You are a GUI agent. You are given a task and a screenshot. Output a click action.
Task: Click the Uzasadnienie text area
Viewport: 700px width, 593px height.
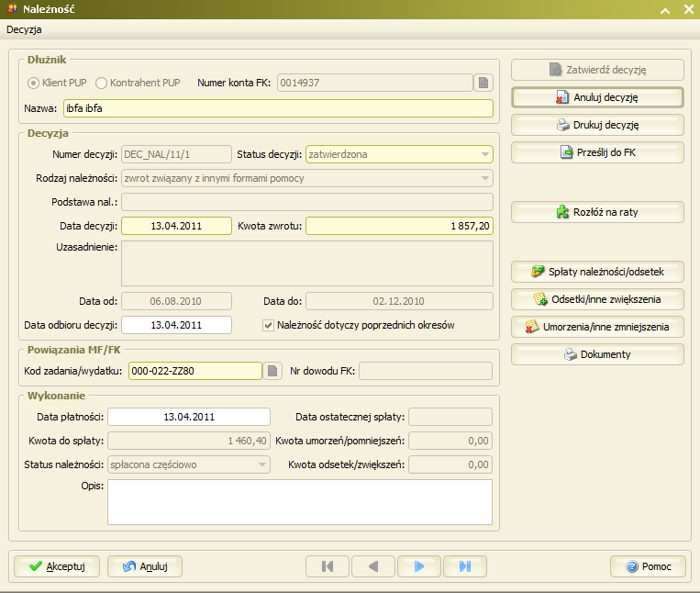coord(307,263)
